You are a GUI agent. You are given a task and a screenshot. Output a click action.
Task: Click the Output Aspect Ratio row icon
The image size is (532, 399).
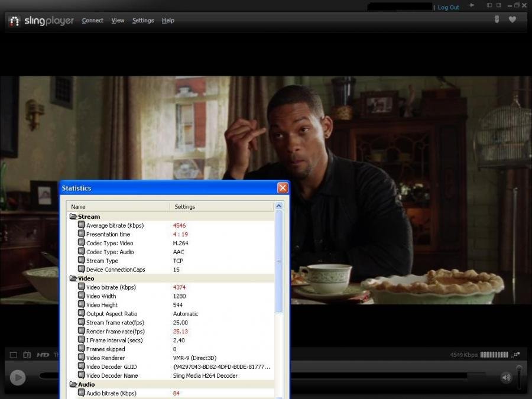(x=82, y=313)
